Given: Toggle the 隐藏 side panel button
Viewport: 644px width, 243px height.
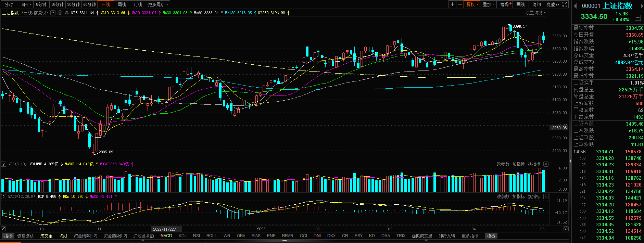Looking at the screenshot, I should tap(553, 4).
